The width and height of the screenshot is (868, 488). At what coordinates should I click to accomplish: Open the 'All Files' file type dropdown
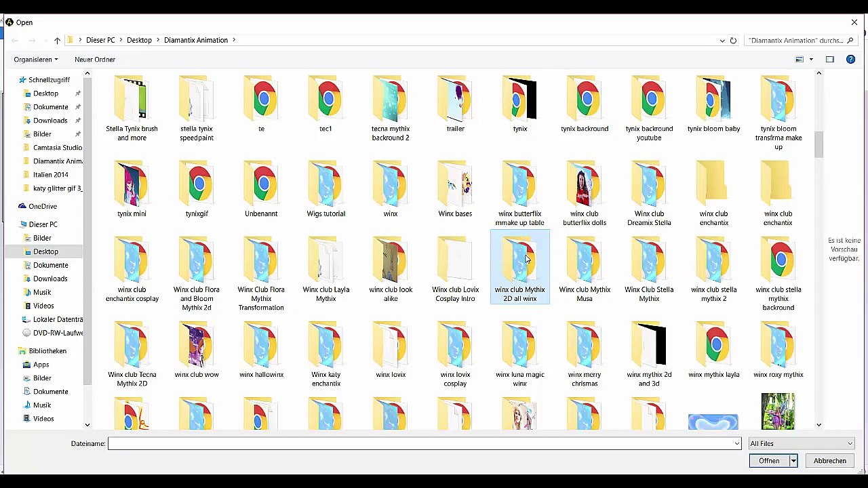801,443
